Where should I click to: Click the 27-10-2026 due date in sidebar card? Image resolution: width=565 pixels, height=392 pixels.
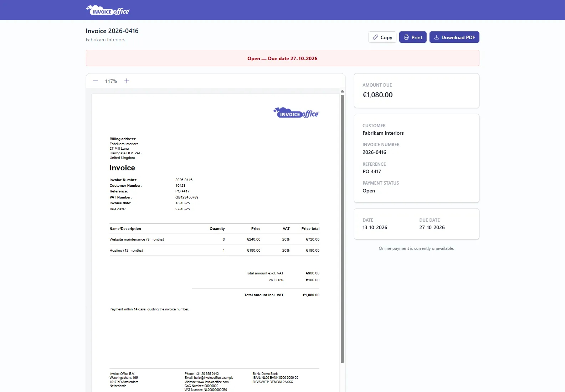point(432,227)
